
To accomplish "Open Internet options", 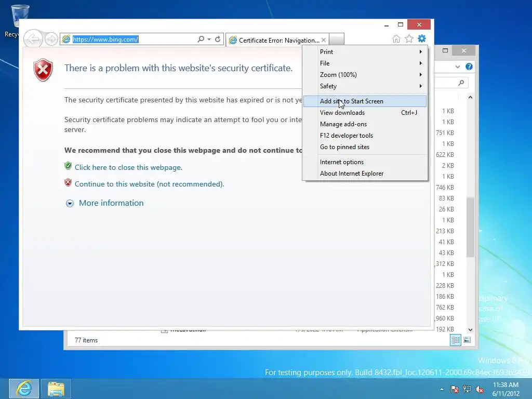I will pyautogui.click(x=365, y=162).
